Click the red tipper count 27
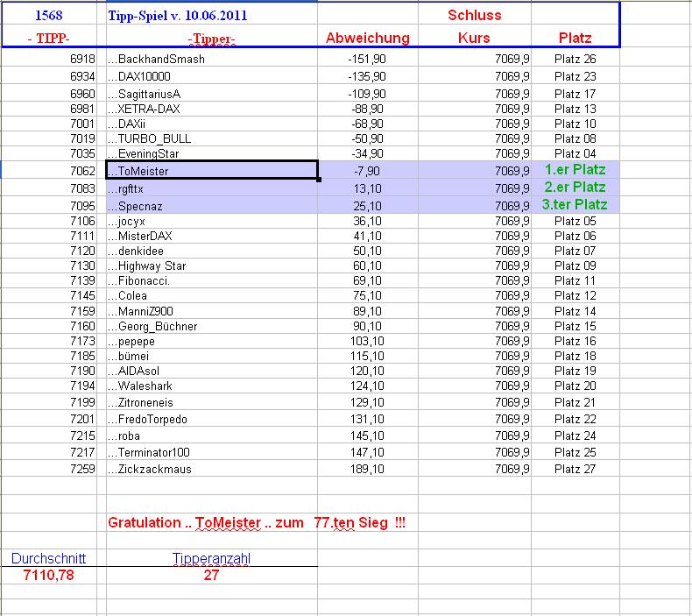This screenshot has height=616, width=692. (211, 576)
